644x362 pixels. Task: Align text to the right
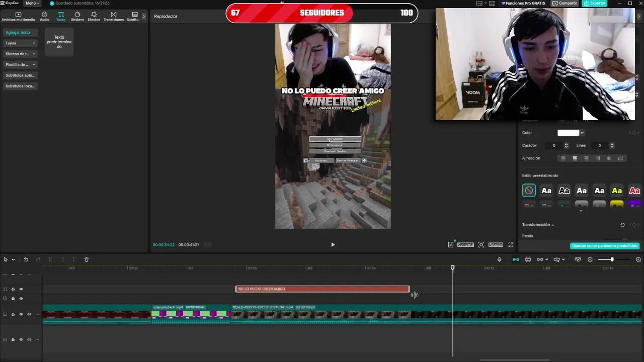(586, 158)
